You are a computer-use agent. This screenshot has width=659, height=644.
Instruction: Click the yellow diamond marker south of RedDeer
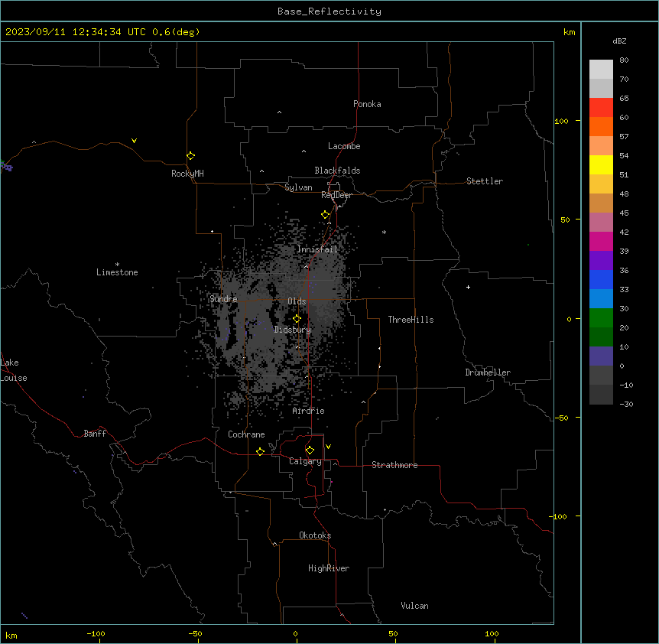(x=325, y=215)
